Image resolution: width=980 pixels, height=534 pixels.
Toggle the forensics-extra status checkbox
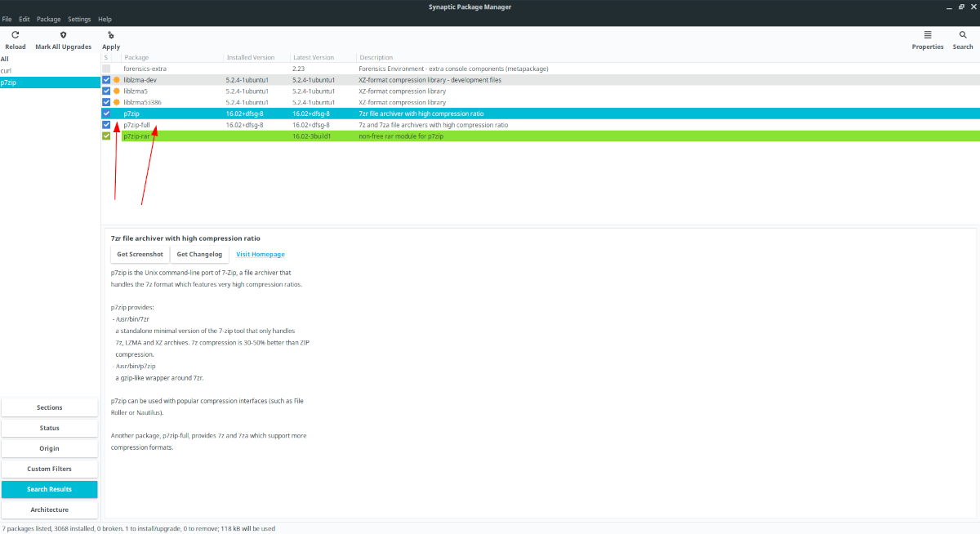coord(106,69)
